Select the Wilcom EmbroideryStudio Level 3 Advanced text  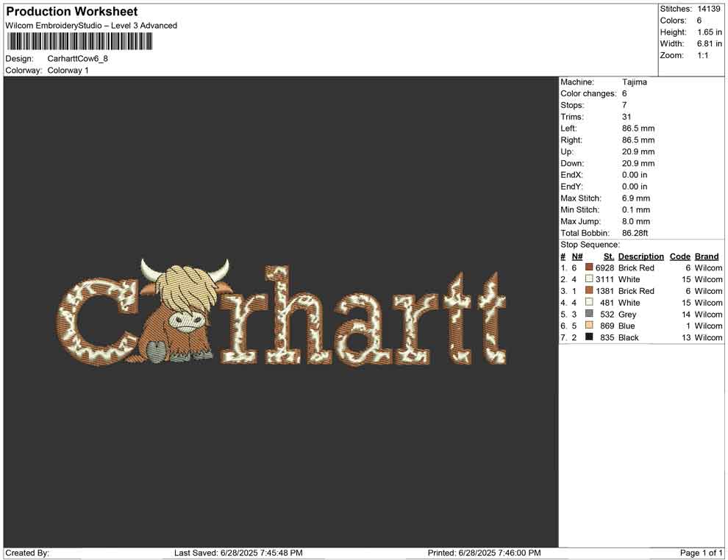tap(91, 26)
